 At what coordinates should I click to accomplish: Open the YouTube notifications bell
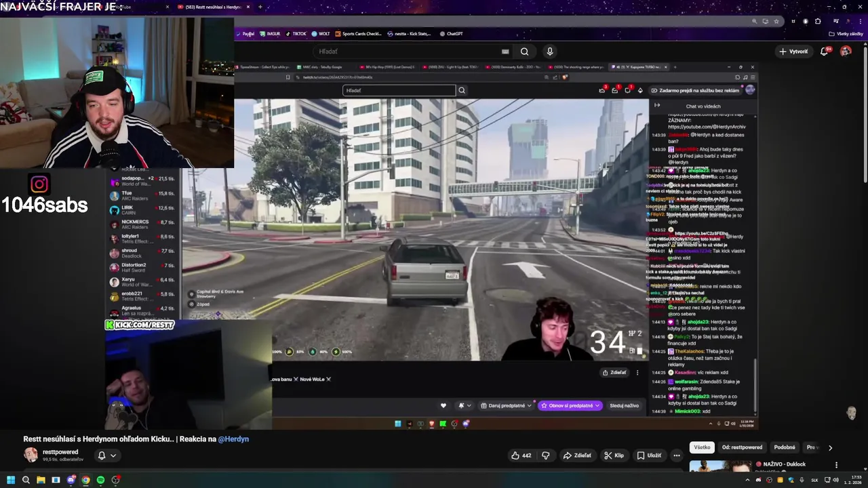point(825,52)
